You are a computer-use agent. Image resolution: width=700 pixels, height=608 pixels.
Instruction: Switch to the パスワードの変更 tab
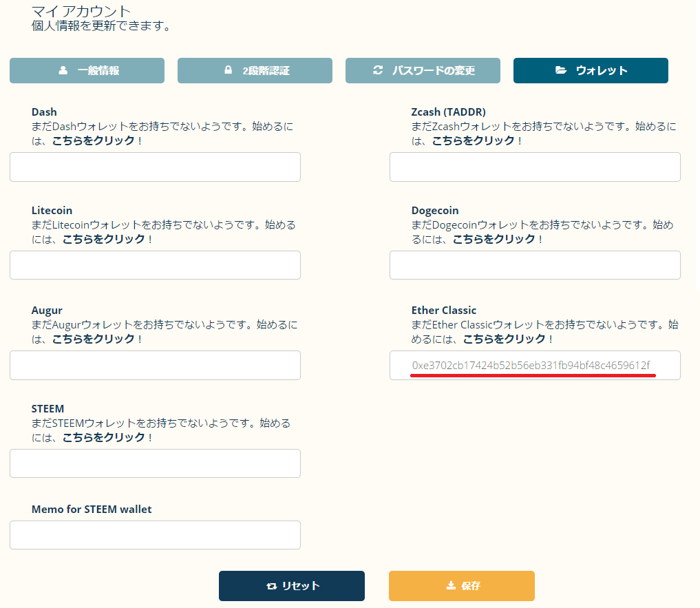422,70
